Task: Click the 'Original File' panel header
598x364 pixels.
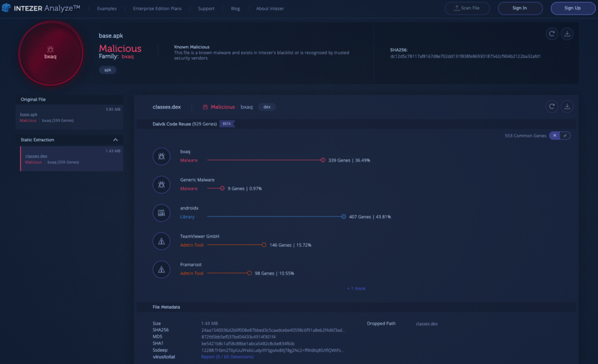Action: click(x=69, y=99)
